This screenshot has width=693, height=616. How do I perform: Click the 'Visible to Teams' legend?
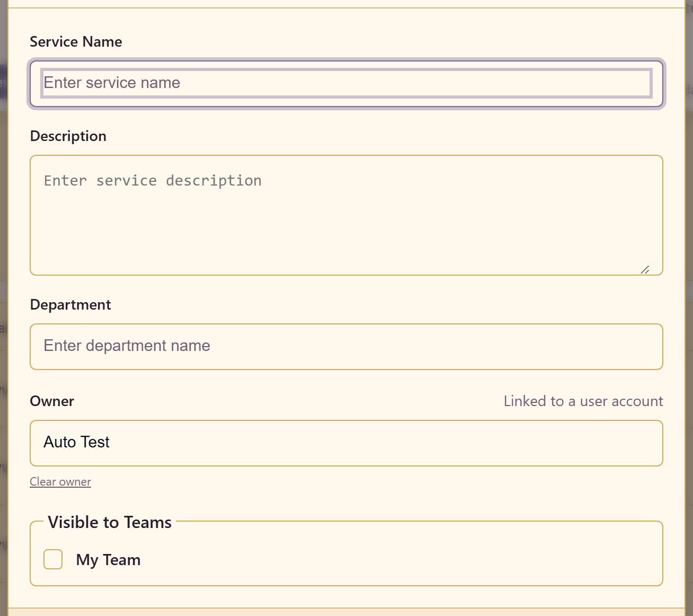(x=110, y=523)
